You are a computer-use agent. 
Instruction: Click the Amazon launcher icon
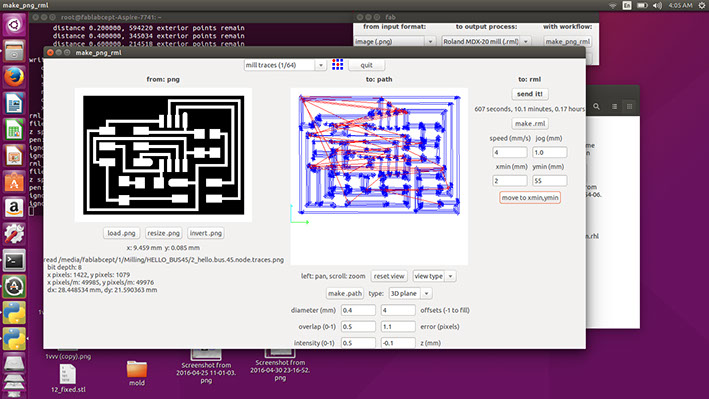click(14, 209)
